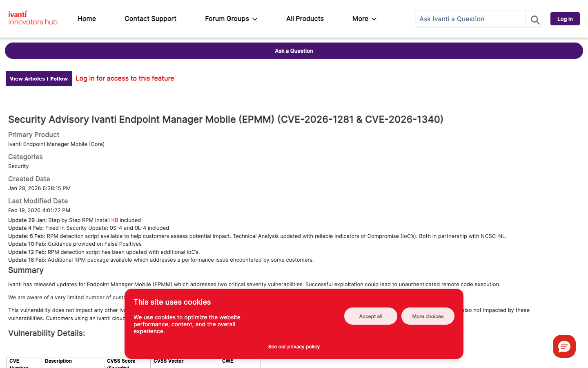Select Home in the navigation bar
The height and width of the screenshot is (368, 588).
87,19
